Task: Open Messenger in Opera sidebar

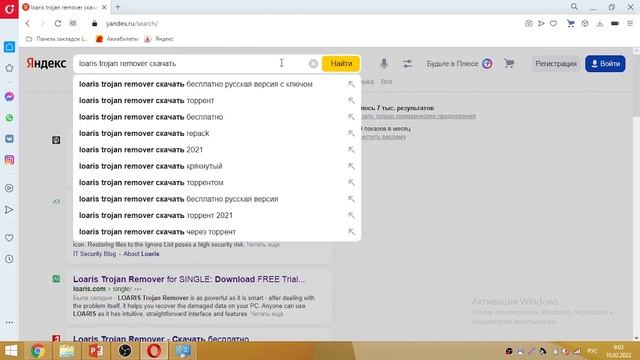Action: 9,97
